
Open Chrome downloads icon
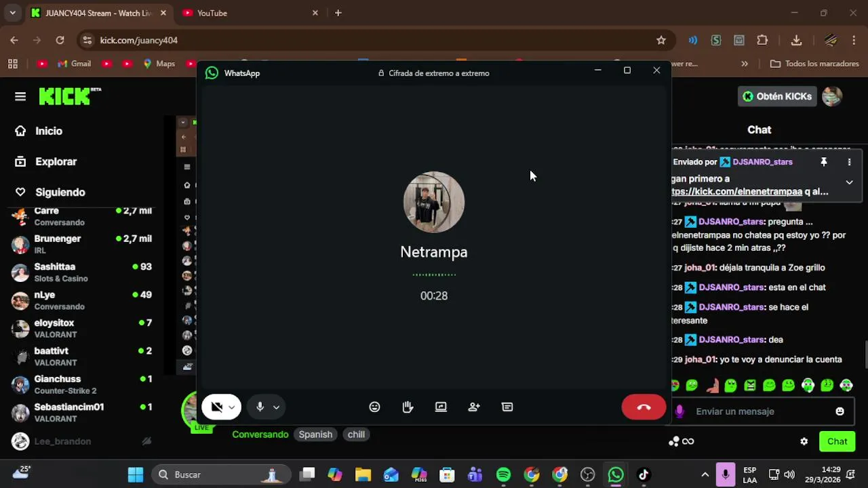(797, 40)
